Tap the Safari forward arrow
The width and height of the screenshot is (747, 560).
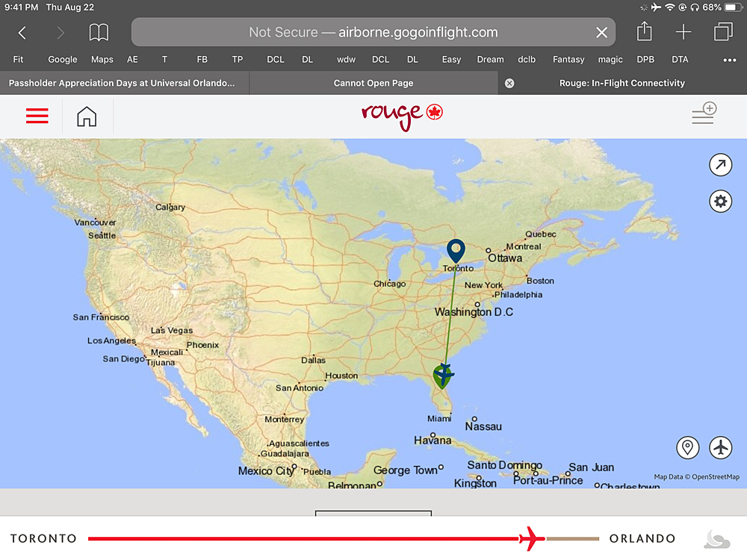tap(60, 32)
